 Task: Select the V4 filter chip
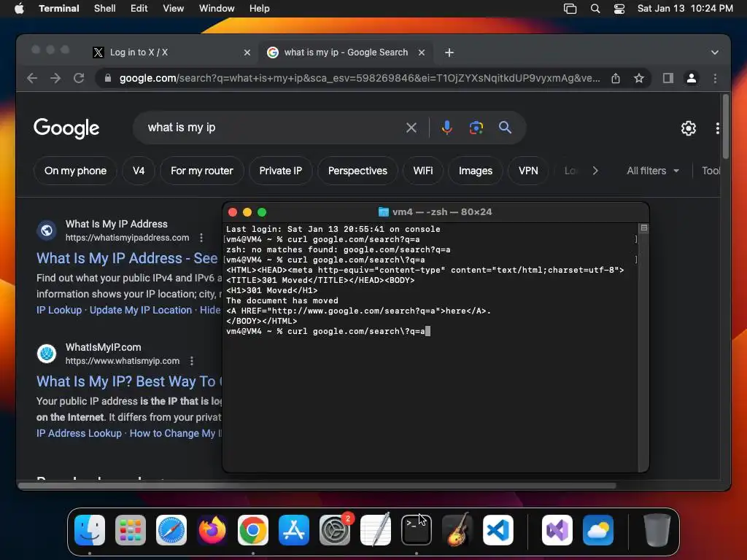139,171
